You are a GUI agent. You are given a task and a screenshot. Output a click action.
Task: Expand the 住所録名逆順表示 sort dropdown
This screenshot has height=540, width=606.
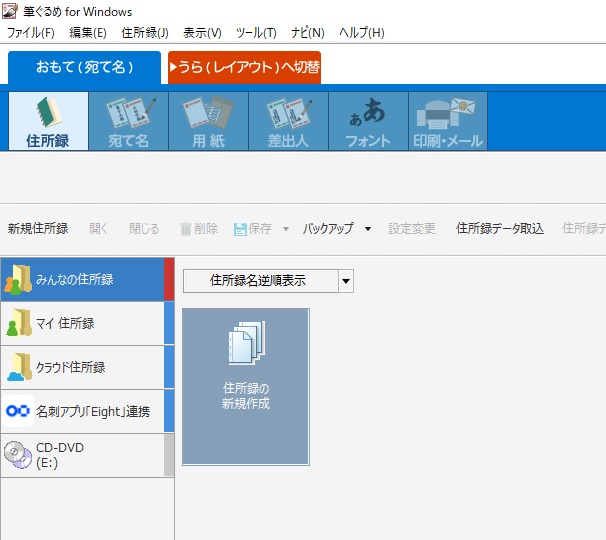coord(346,282)
